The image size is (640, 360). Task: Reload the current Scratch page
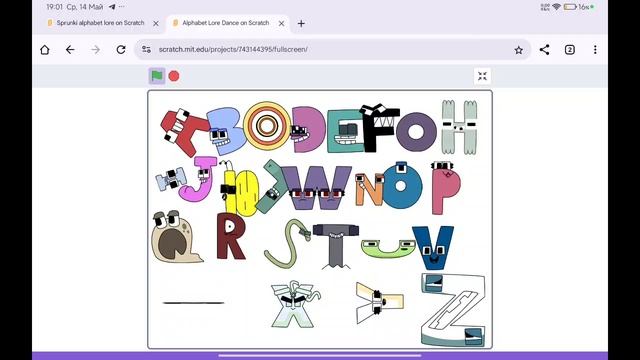click(x=121, y=50)
